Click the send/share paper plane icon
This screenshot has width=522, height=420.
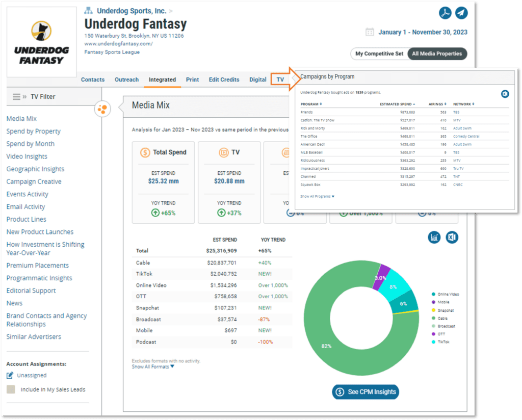tap(461, 13)
